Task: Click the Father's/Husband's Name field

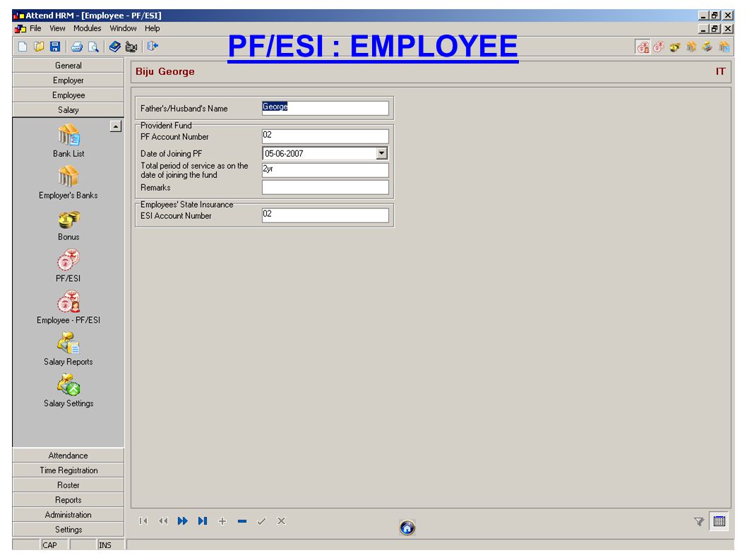Action: [x=325, y=108]
